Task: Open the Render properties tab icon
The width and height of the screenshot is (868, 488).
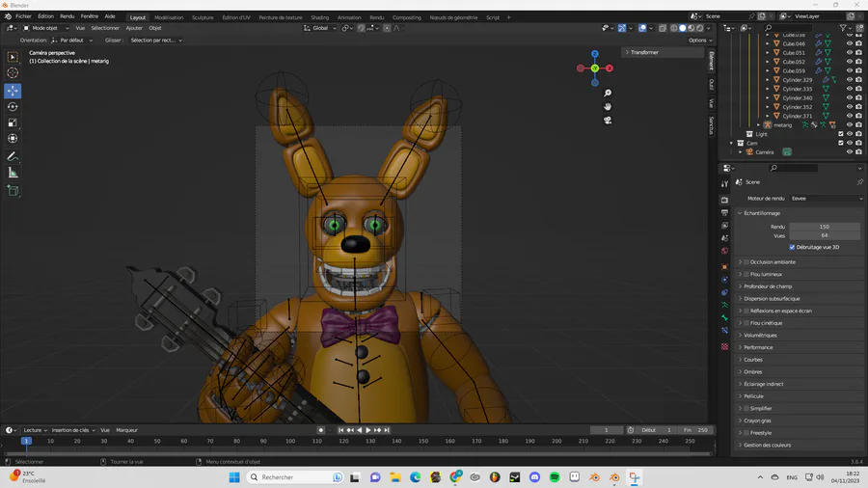Action: click(724, 200)
